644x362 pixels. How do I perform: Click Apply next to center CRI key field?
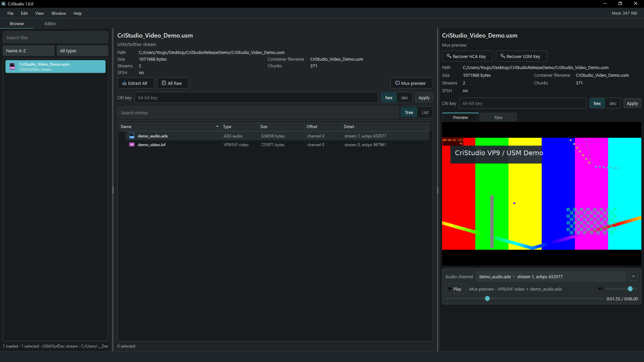[x=424, y=98]
